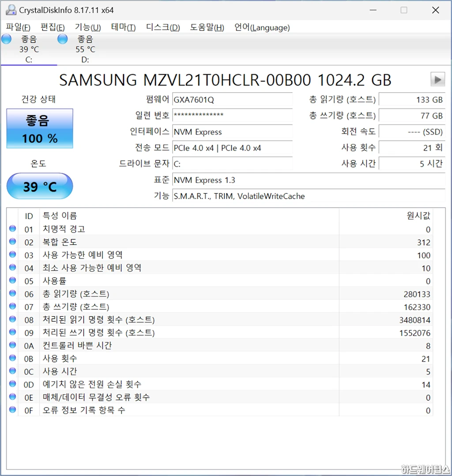Image resolution: width=452 pixels, height=476 pixels.
Task: Click raw value 162330 for host writes
Action: (417, 307)
